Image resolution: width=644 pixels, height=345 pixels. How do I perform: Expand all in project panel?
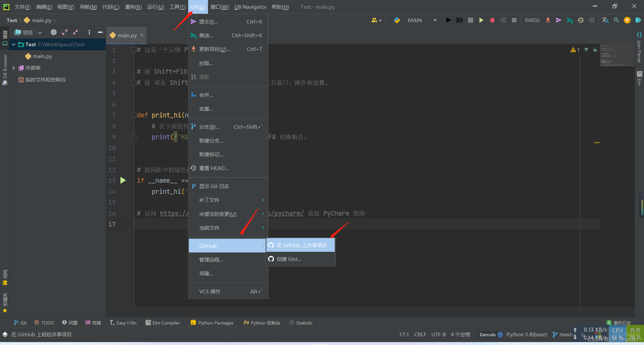(x=65, y=32)
